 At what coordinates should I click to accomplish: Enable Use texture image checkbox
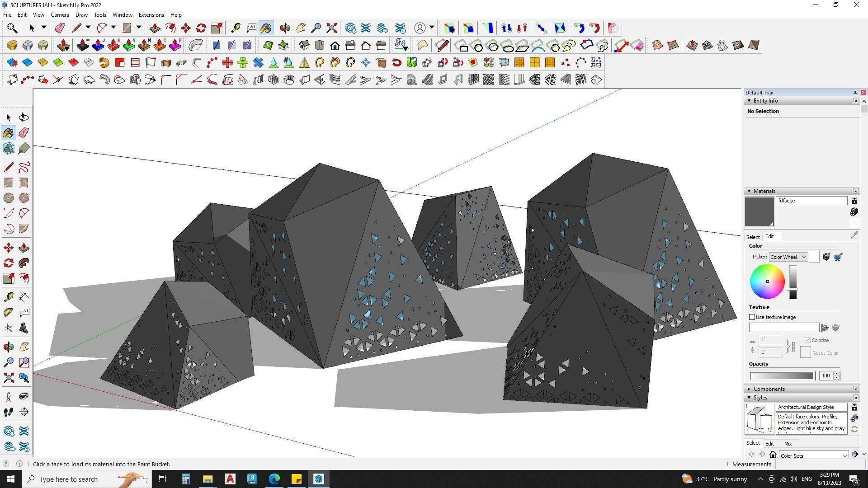pyautogui.click(x=752, y=317)
